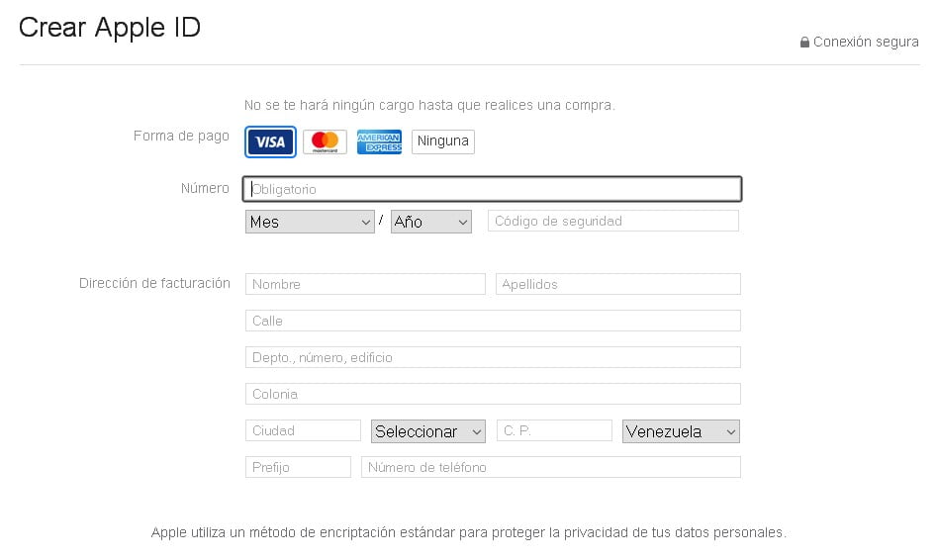This screenshot has width=938, height=560.
Task: Click the C. P. postal code field
Action: point(554,430)
